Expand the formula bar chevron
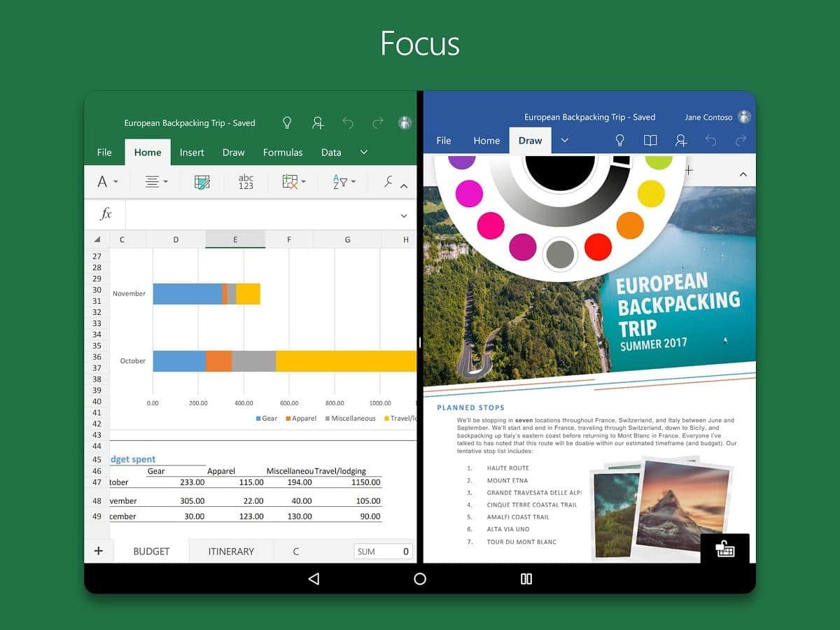This screenshot has width=840, height=630. click(x=404, y=216)
